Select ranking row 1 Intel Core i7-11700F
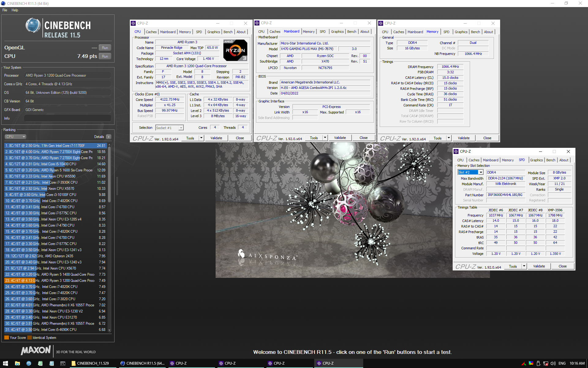588x368 pixels. (x=55, y=146)
